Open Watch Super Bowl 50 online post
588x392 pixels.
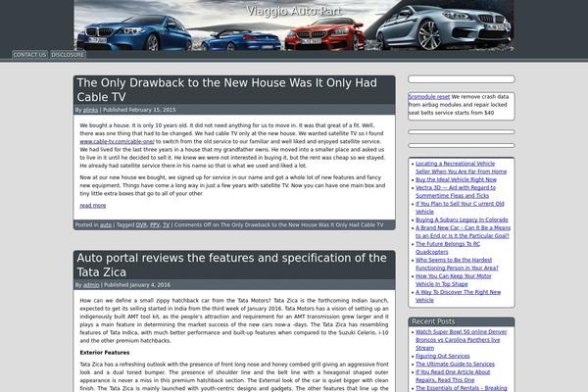[462, 340]
